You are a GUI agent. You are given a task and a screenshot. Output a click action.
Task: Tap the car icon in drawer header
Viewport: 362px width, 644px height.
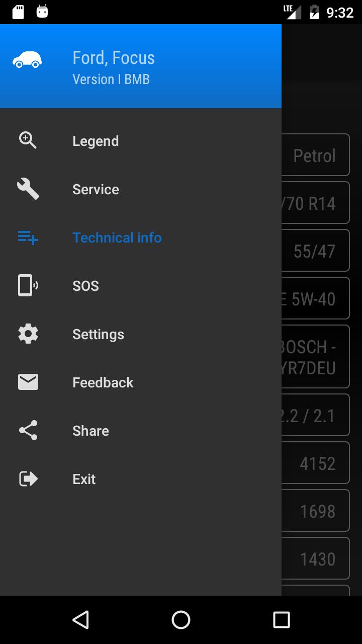click(x=27, y=60)
